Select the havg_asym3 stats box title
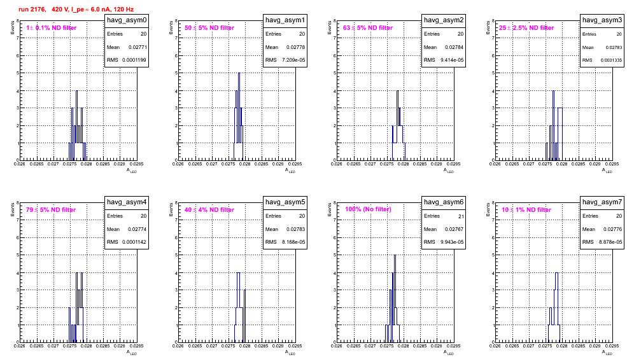The width and height of the screenshot is (634, 364). tap(602, 20)
